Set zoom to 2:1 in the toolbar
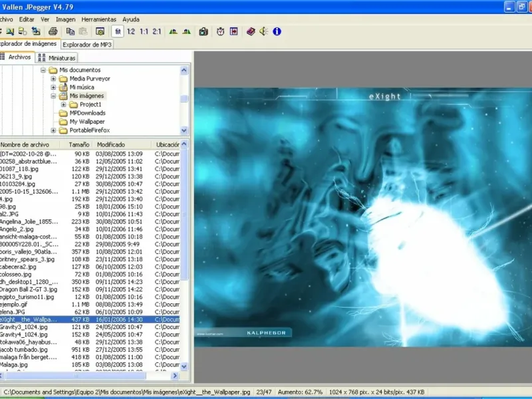The width and height of the screenshot is (532, 399). [156, 31]
